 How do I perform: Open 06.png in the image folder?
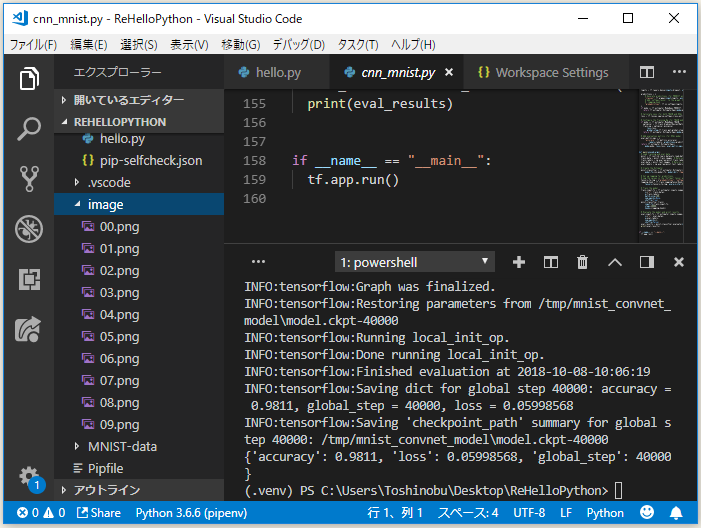[139, 358]
